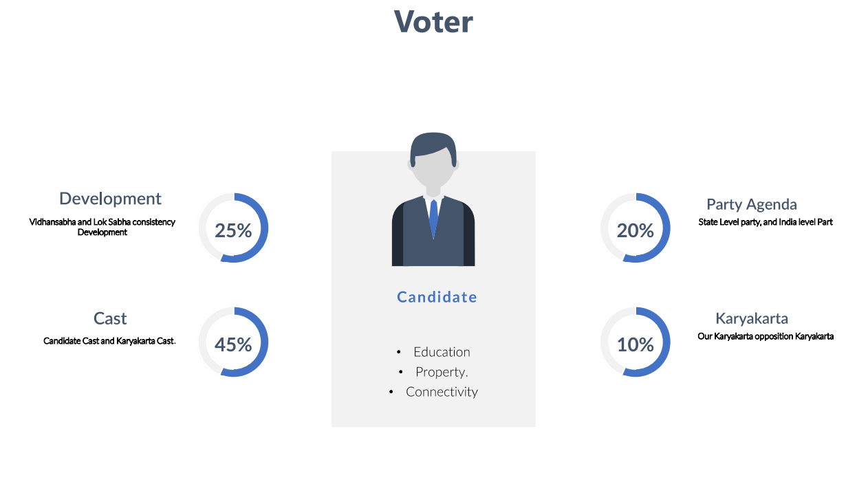Screen dimensions: 868x495
Task: Select the Cast heading
Action: (x=110, y=318)
